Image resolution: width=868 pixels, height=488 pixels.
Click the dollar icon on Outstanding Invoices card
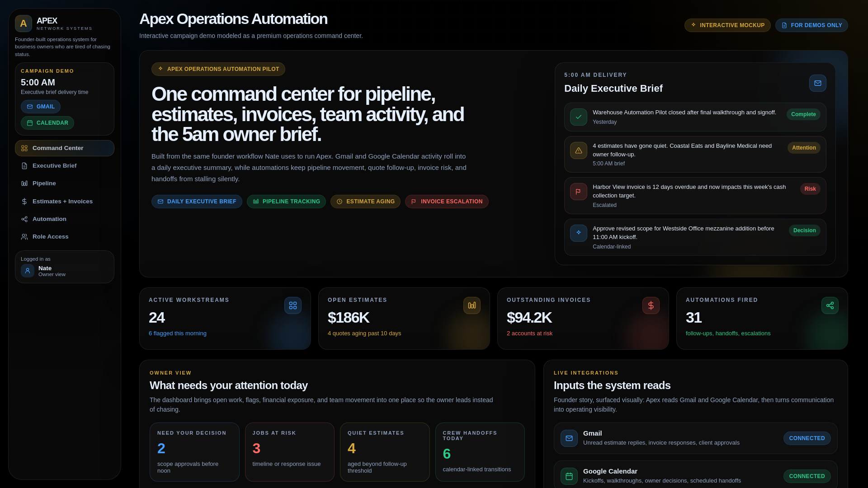pos(651,305)
